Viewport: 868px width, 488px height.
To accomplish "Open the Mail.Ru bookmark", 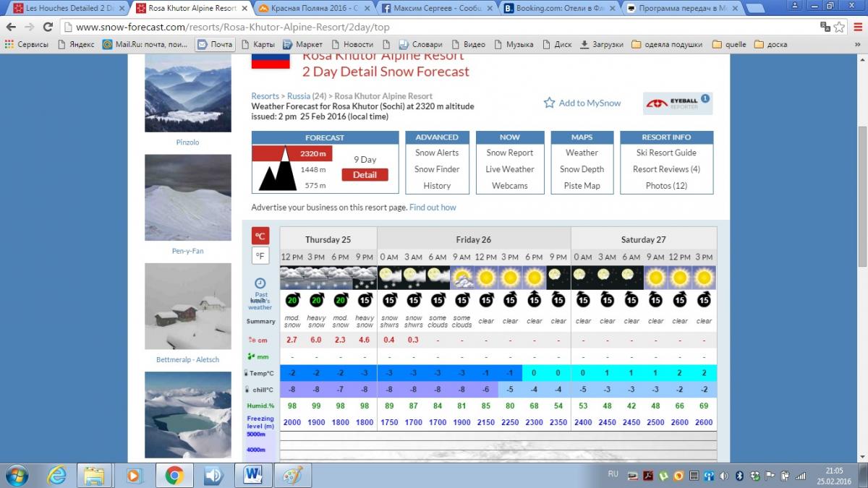I will pos(146,44).
